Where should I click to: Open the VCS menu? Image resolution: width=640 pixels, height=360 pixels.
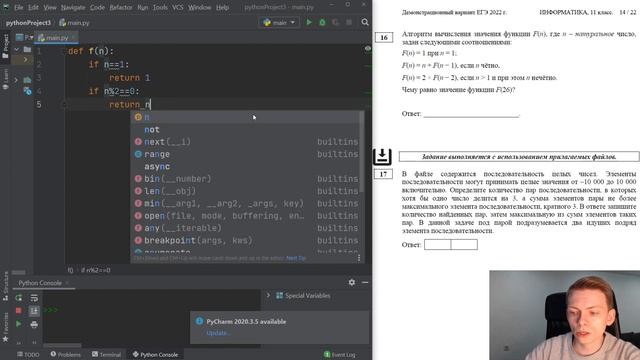coord(178,7)
